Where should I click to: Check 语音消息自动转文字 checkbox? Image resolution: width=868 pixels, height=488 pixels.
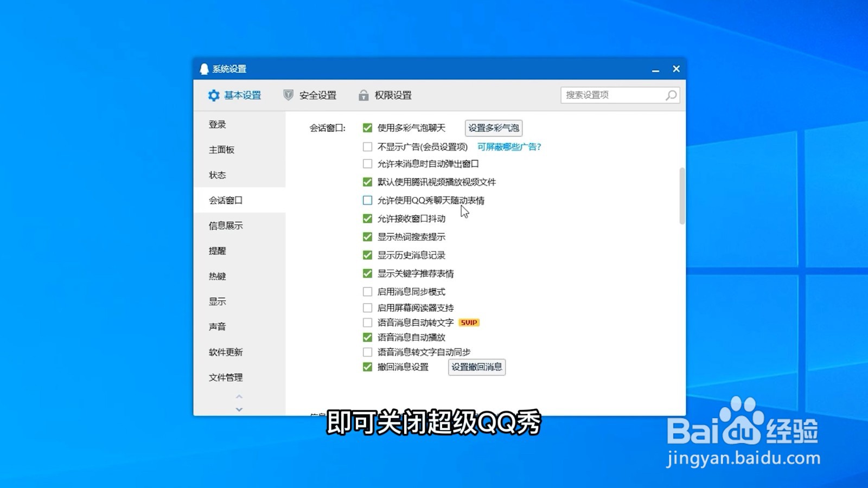click(x=367, y=323)
